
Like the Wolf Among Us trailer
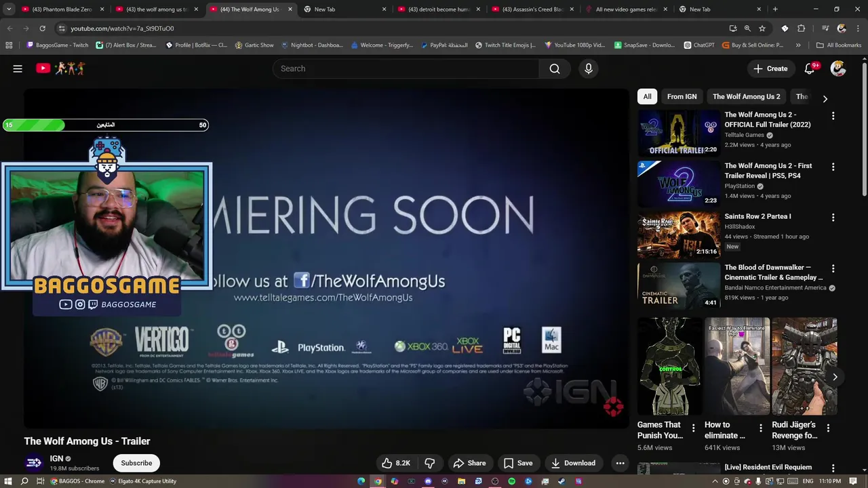pos(395,463)
